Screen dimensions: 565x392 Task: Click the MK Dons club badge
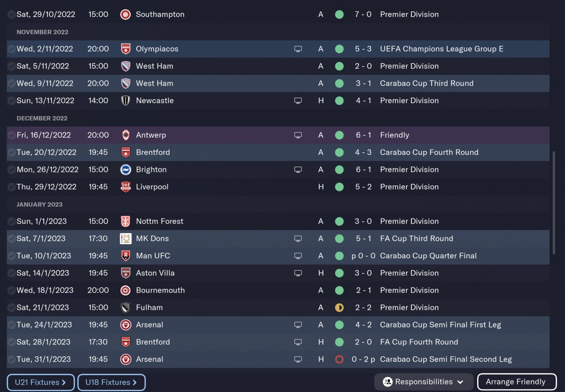125,239
